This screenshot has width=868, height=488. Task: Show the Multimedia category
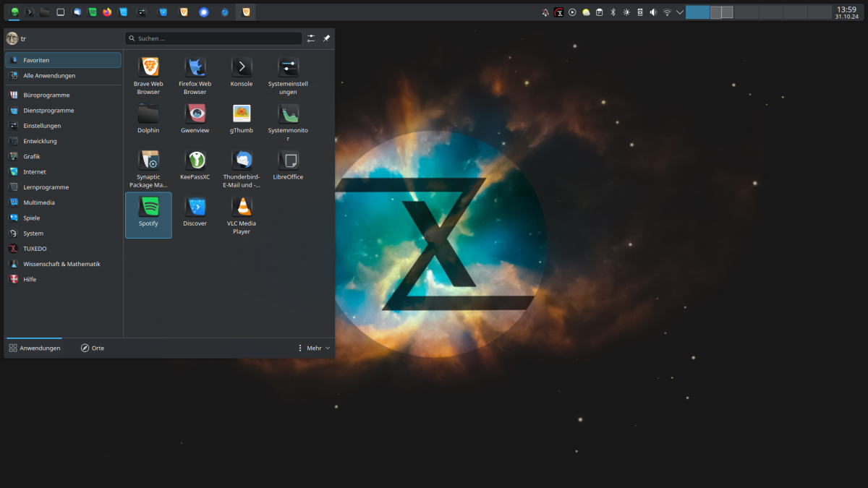pos(63,202)
